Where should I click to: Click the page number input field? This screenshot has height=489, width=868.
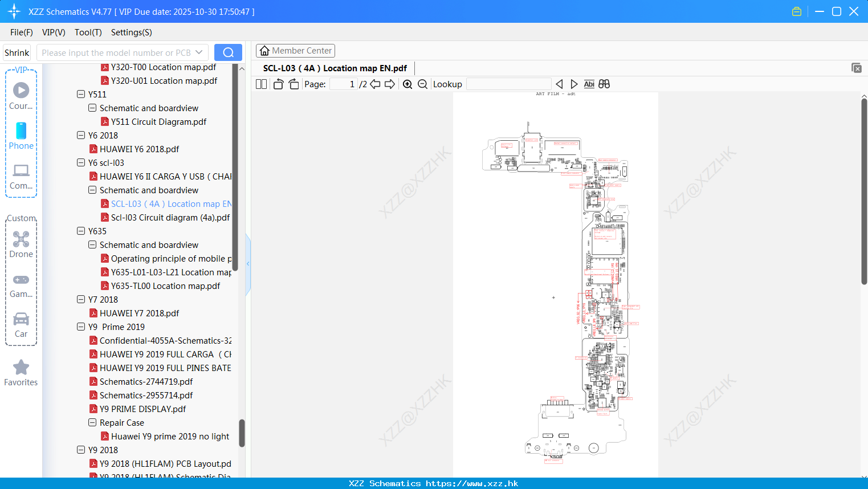pos(343,84)
